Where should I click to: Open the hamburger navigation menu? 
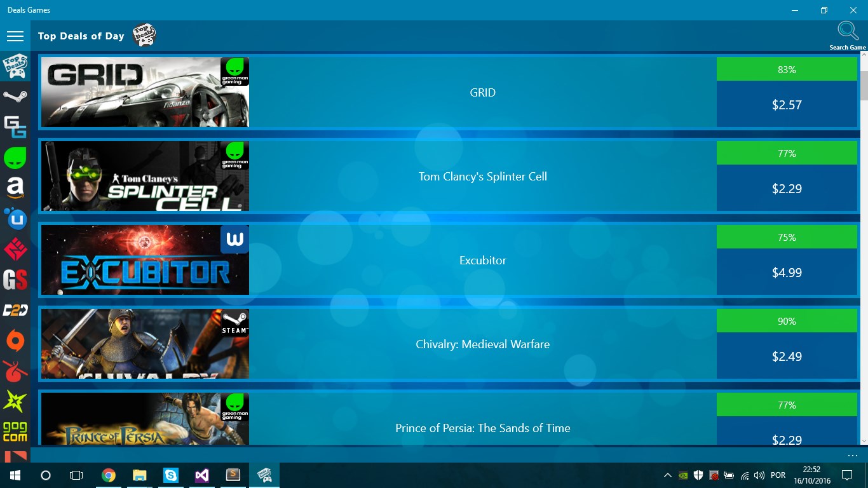pos(15,36)
